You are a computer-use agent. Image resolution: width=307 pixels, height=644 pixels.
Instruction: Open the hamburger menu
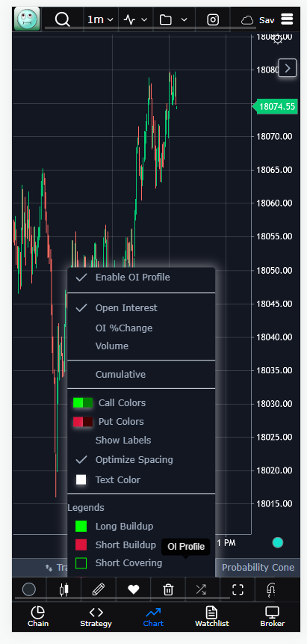pos(287,19)
